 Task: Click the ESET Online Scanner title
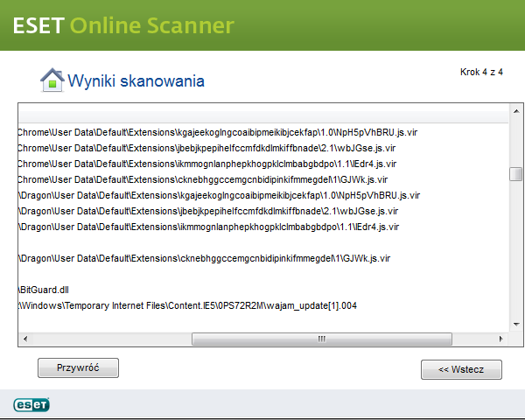[123, 25]
